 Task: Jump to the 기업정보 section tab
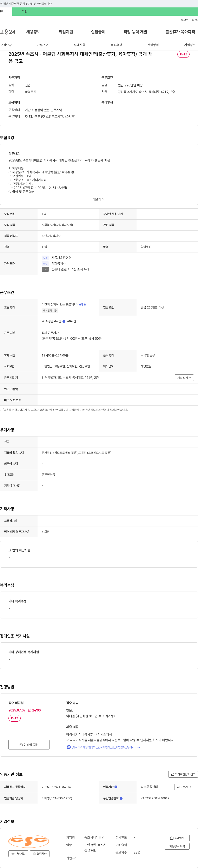190,45
